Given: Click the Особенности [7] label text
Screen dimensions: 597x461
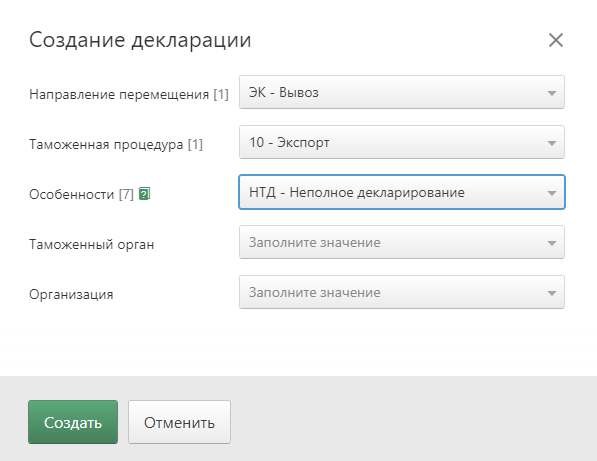Looking at the screenshot, I should pos(81,194).
